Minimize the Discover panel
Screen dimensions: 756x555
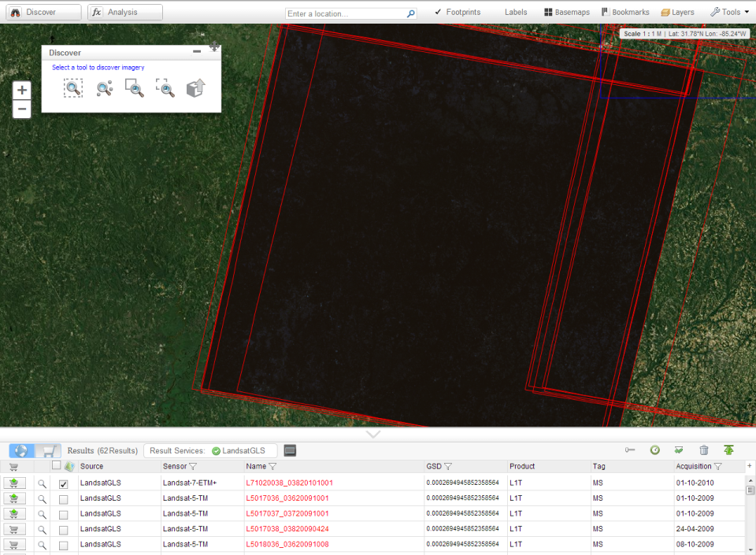click(x=197, y=51)
